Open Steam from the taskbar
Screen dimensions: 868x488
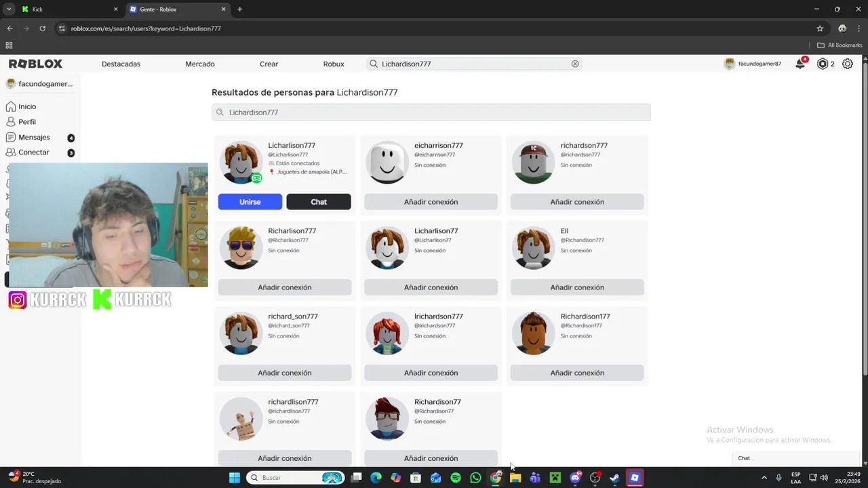point(614,478)
